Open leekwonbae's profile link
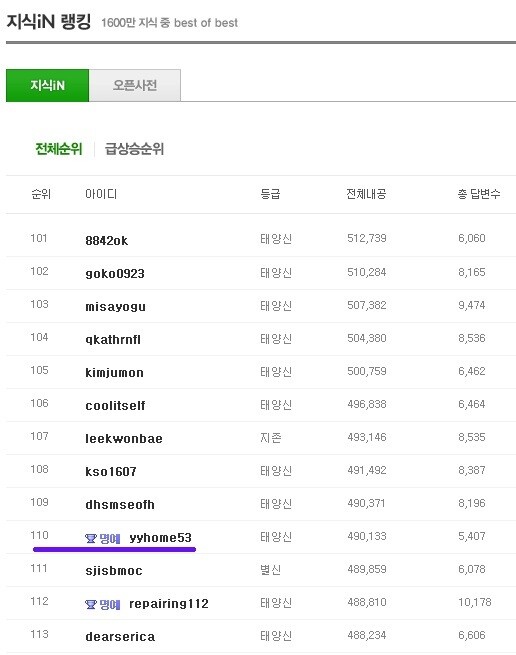 coord(124,439)
